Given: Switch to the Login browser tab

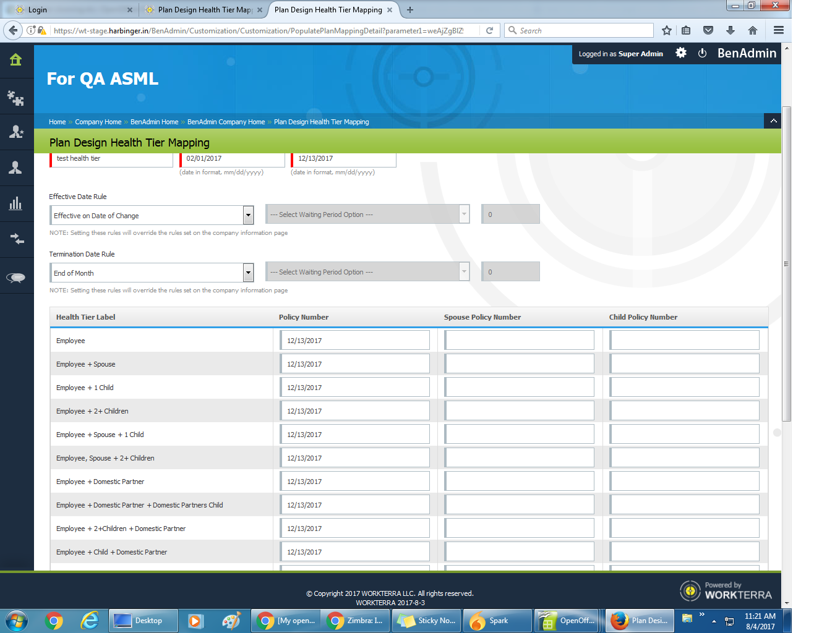Looking at the screenshot, I should coord(74,10).
